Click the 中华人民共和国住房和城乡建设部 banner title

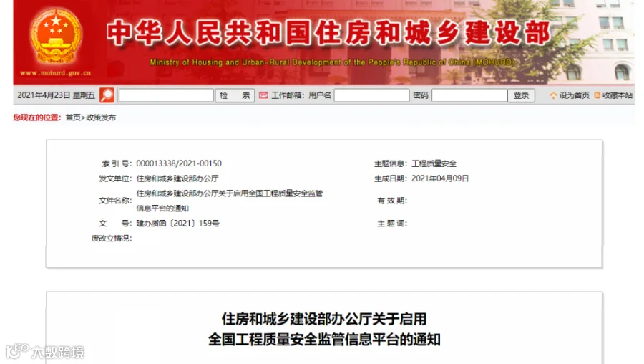tap(328, 33)
